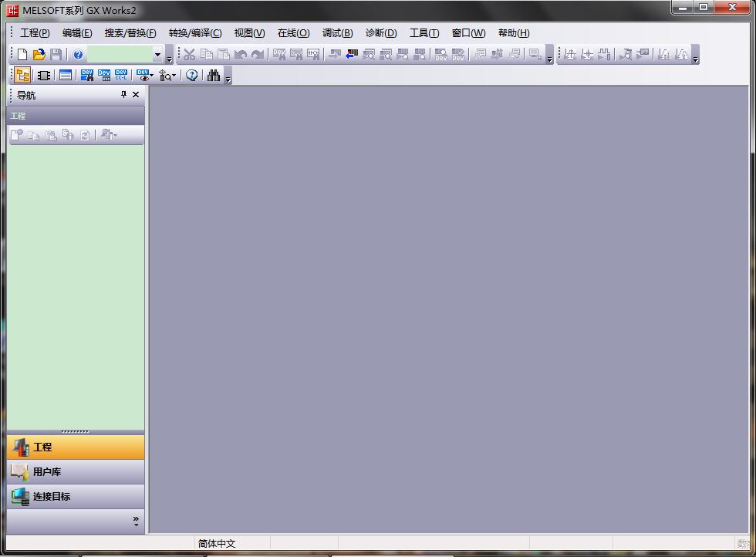Click the scissors Cut icon
This screenshot has height=557, width=756.
(189, 55)
